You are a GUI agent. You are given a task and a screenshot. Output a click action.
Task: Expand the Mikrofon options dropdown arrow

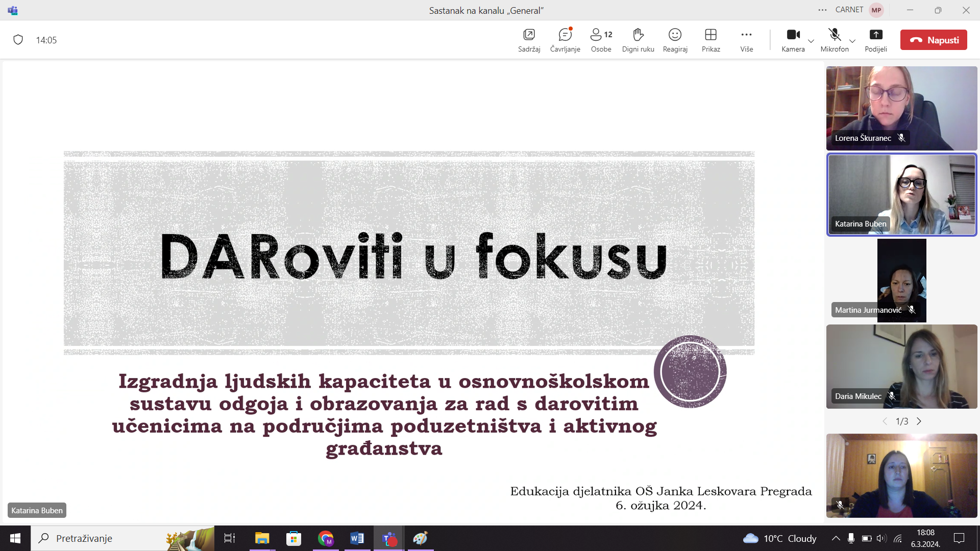coord(852,41)
